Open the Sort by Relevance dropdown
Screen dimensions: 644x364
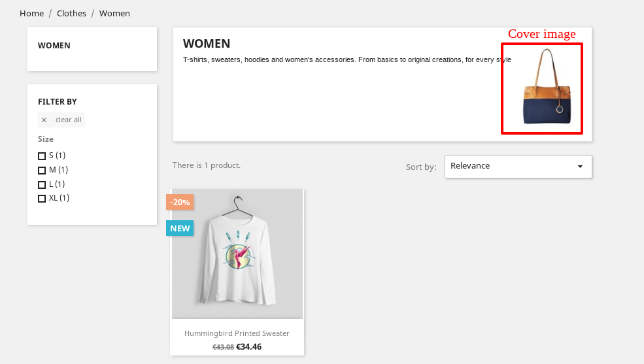coord(518,167)
